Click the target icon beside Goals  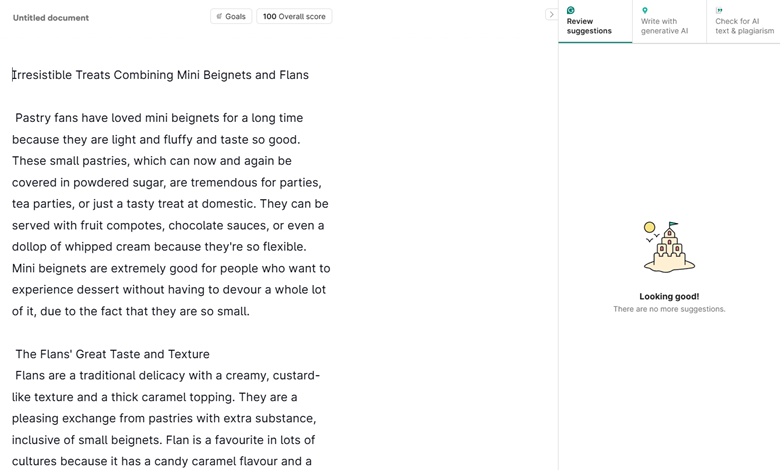(x=220, y=16)
